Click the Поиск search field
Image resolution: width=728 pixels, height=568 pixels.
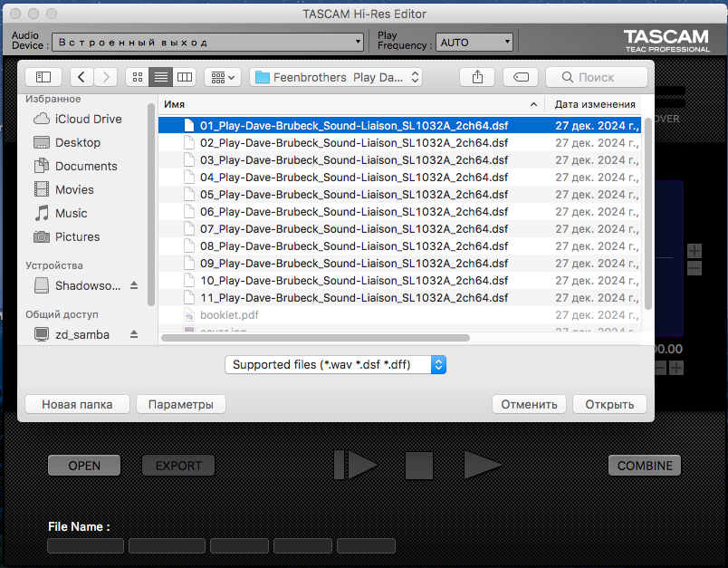597,77
